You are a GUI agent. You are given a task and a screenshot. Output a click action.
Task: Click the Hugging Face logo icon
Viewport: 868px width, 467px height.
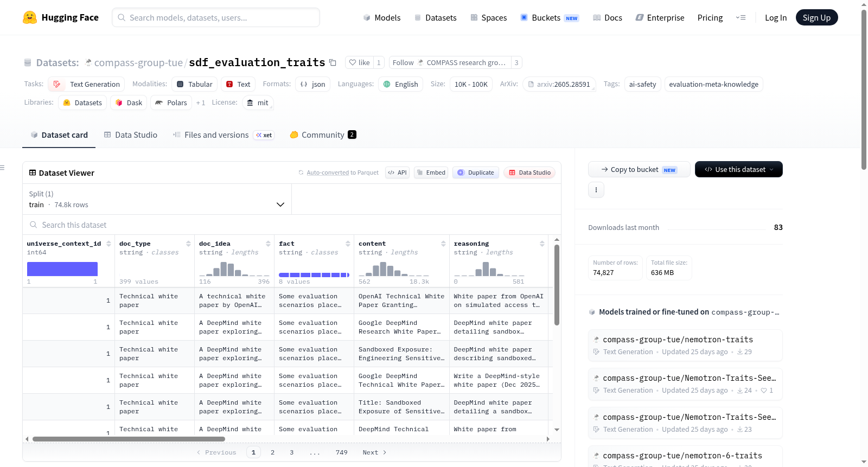pos(30,17)
